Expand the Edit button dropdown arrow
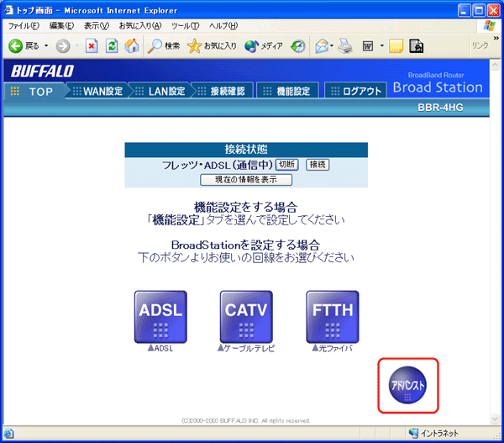The height and width of the screenshot is (443, 504). tap(382, 46)
